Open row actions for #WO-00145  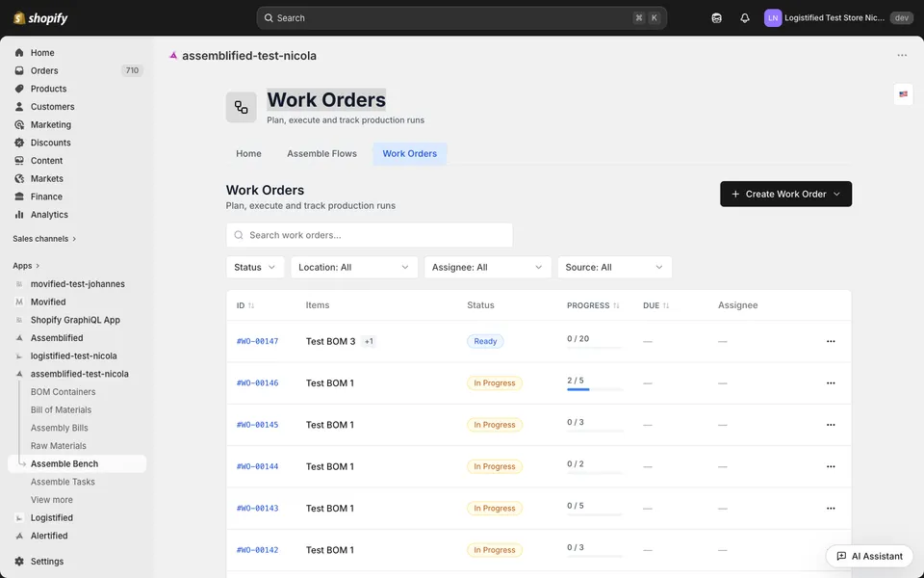coord(831,425)
